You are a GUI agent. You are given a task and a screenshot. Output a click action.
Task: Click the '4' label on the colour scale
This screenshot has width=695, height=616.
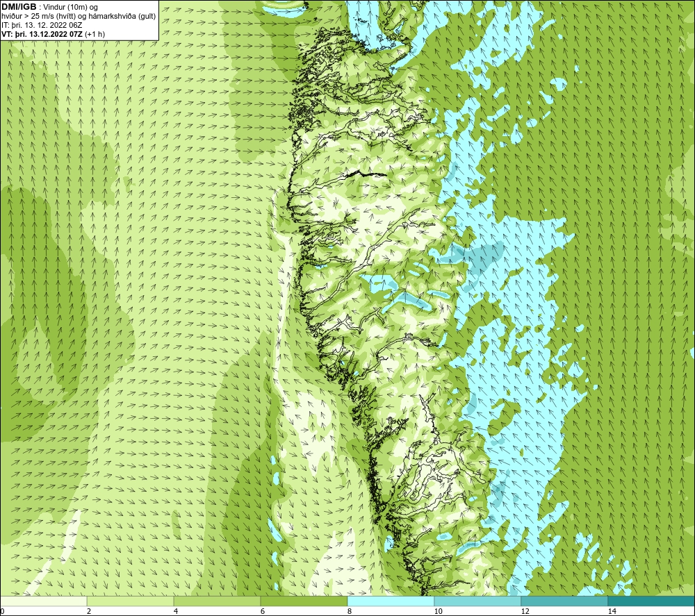click(176, 611)
